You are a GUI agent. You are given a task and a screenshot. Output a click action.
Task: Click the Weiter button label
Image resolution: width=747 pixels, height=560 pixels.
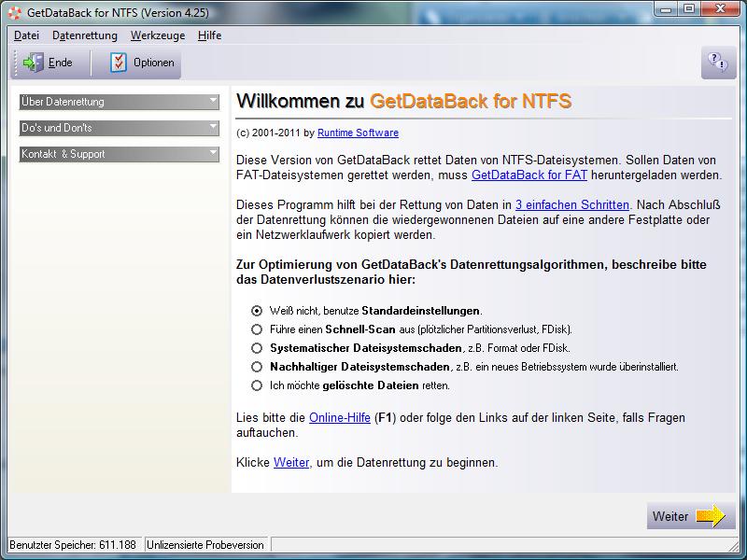coord(670,516)
